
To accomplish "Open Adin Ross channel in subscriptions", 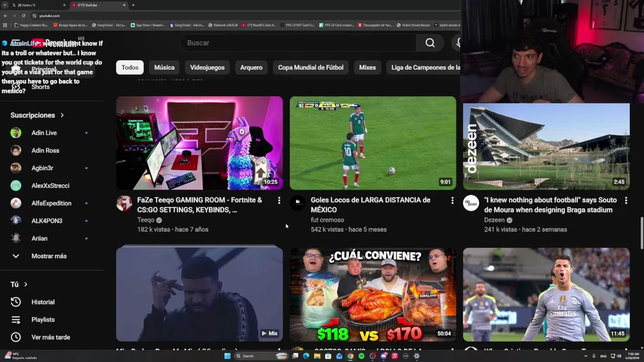I will pyautogui.click(x=45, y=150).
